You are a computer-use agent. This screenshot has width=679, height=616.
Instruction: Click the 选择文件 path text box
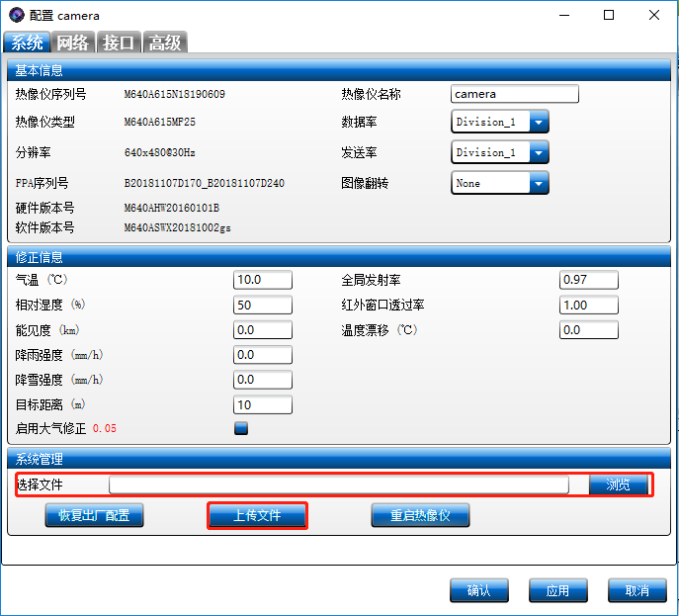coord(339,484)
